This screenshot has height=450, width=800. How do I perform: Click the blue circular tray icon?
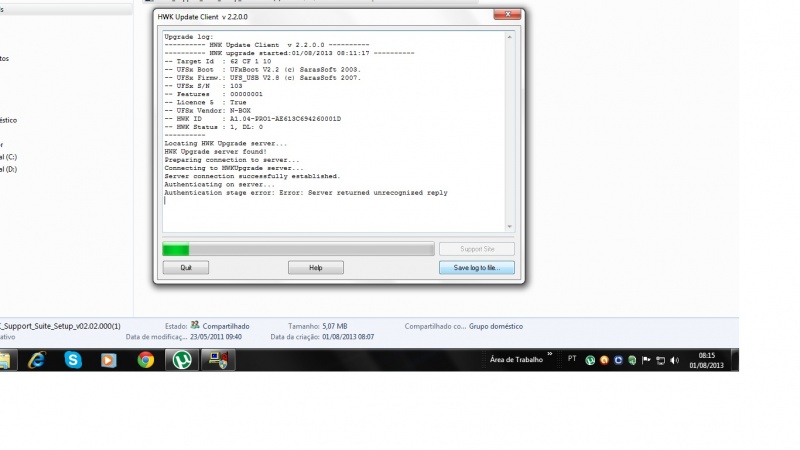coord(618,360)
